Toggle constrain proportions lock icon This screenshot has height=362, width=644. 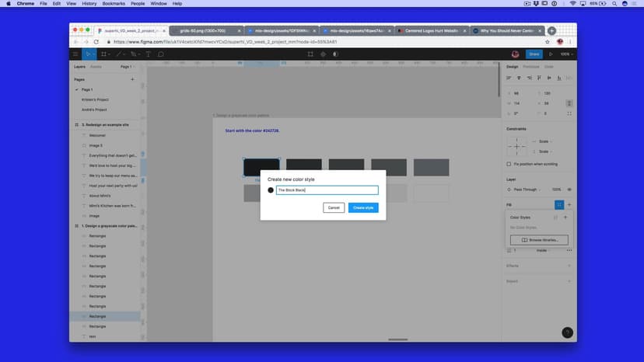[x=569, y=103]
